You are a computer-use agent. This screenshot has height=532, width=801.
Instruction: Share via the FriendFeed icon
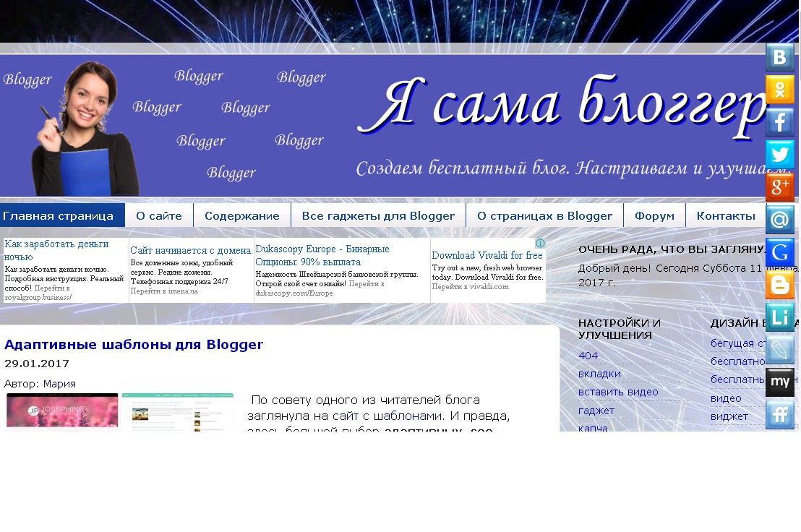(x=779, y=415)
